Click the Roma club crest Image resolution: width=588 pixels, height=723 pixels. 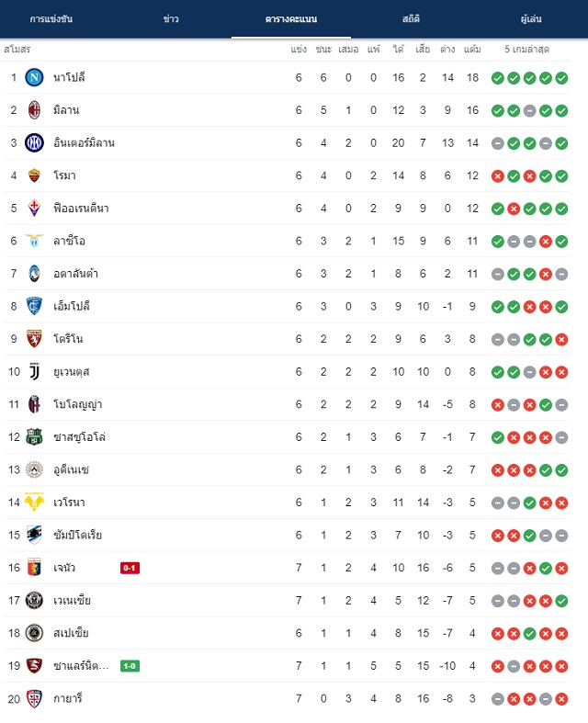point(34,175)
